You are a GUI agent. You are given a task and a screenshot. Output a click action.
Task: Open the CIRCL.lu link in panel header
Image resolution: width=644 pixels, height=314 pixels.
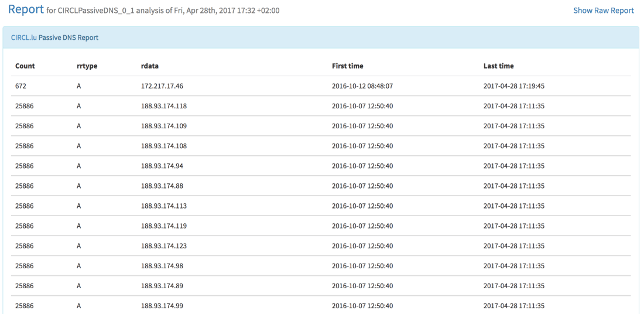(x=24, y=37)
